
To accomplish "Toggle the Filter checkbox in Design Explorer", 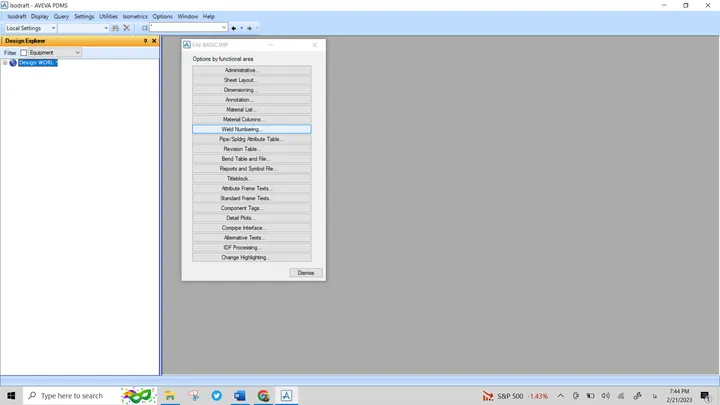I will coord(23,53).
